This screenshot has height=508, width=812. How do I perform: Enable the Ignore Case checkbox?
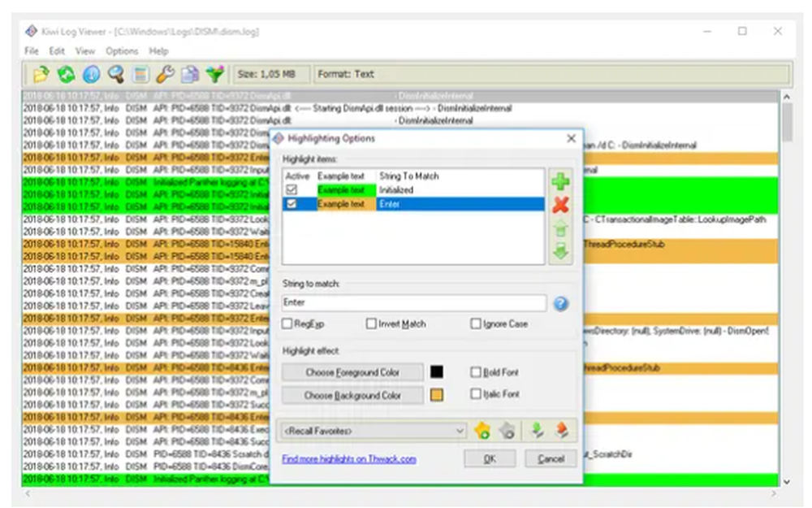coord(475,324)
